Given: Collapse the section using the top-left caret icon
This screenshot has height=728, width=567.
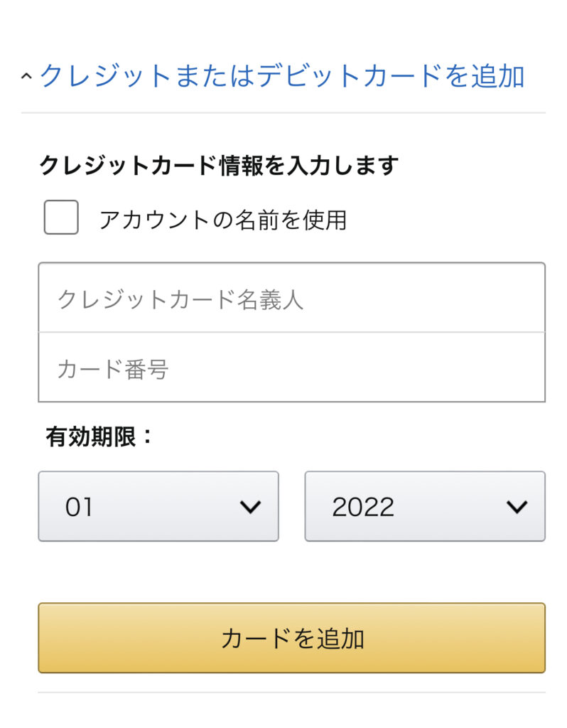Looking at the screenshot, I should tap(26, 76).
